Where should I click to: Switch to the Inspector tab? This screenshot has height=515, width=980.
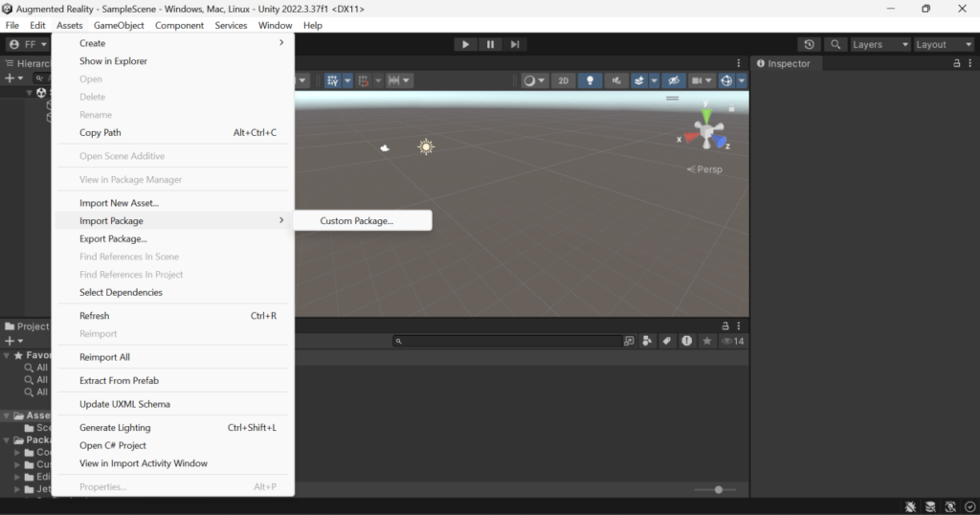(x=784, y=64)
